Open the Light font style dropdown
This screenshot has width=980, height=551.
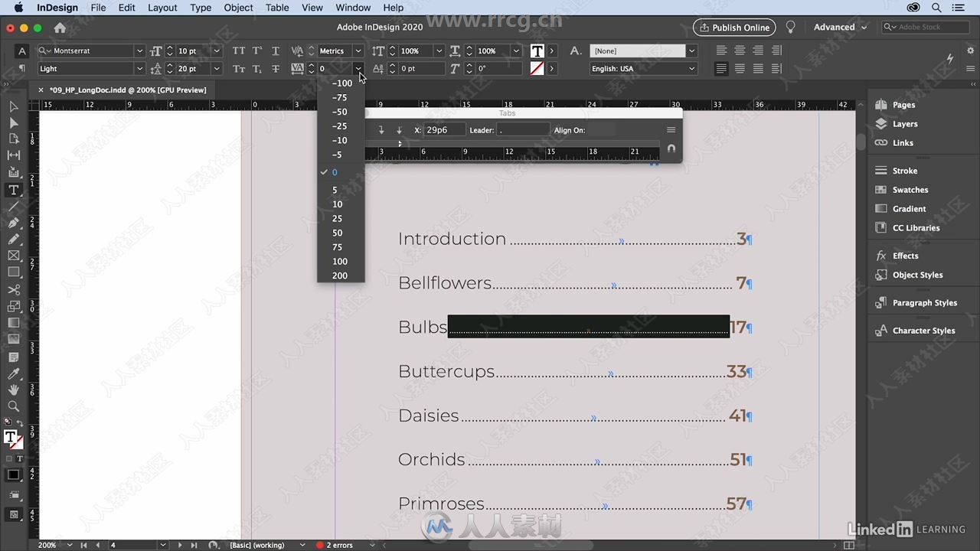coord(139,69)
